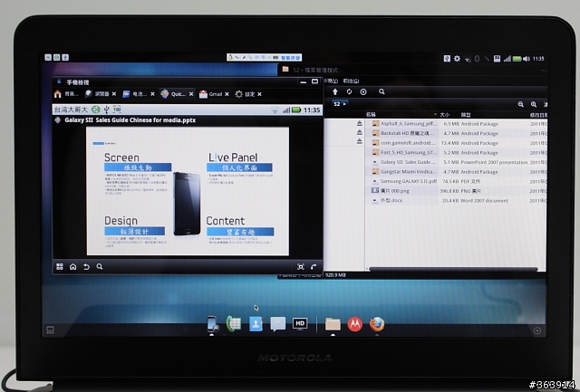Eject the third device in file manager sidebar

pyautogui.click(x=359, y=141)
